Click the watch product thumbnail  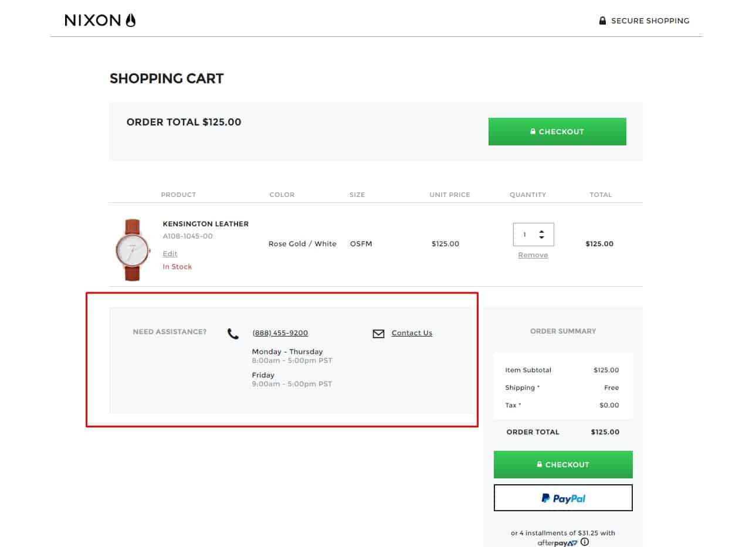click(x=131, y=248)
